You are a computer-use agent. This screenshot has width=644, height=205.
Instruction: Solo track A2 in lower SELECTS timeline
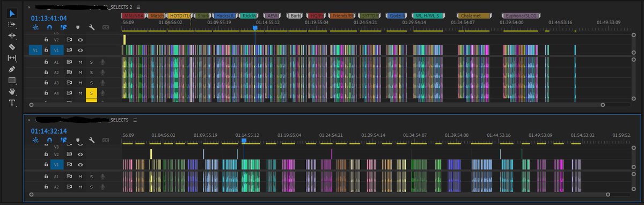point(91,187)
